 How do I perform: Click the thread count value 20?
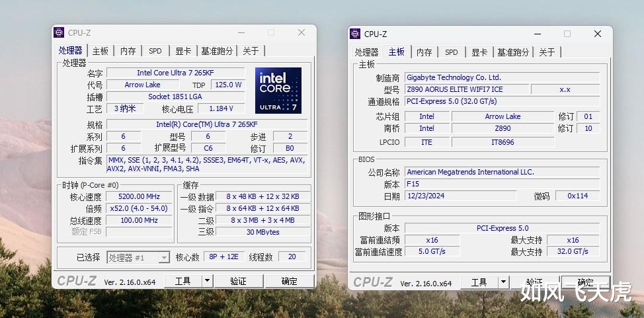pos(292,257)
